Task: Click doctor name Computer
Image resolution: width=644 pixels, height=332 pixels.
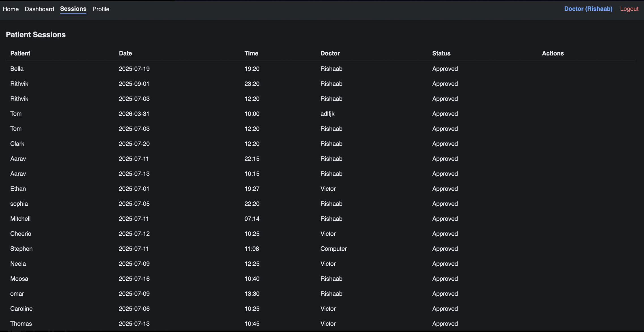Action: point(333,249)
